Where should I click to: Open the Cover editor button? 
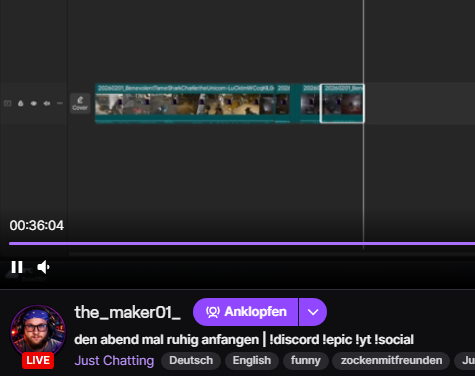coord(80,103)
